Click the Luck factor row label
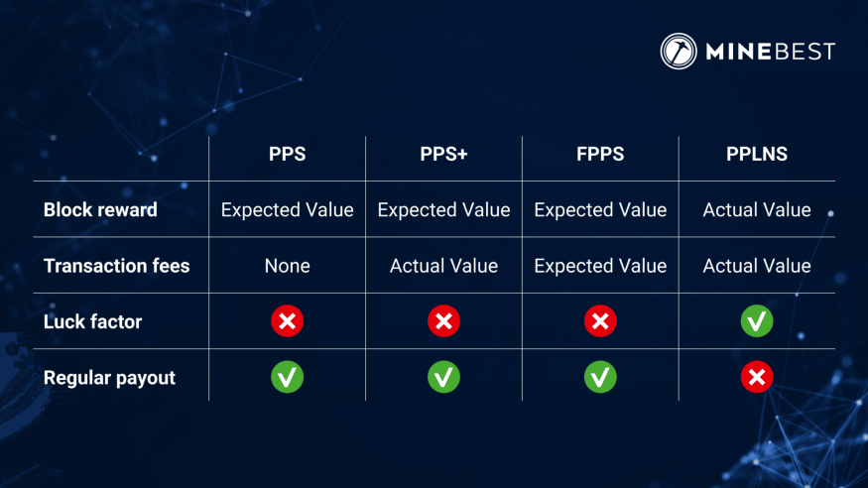 pos(92,321)
